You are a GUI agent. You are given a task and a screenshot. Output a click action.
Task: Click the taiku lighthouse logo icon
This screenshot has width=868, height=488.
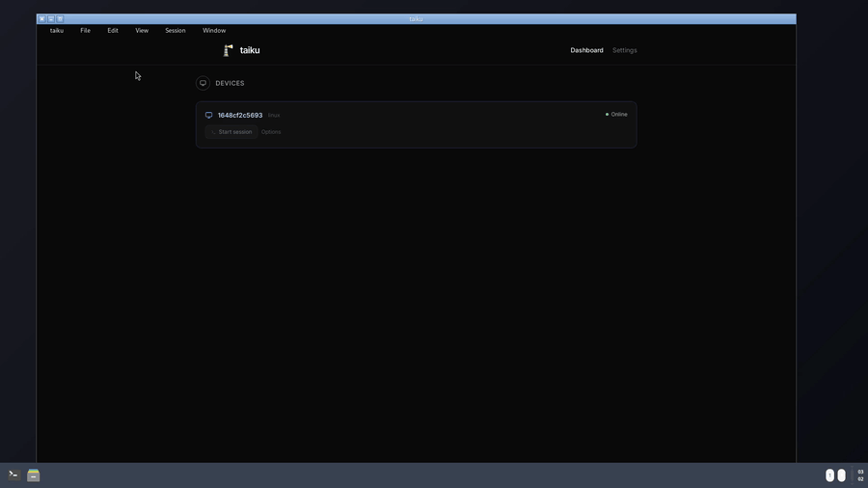click(228, 50)
